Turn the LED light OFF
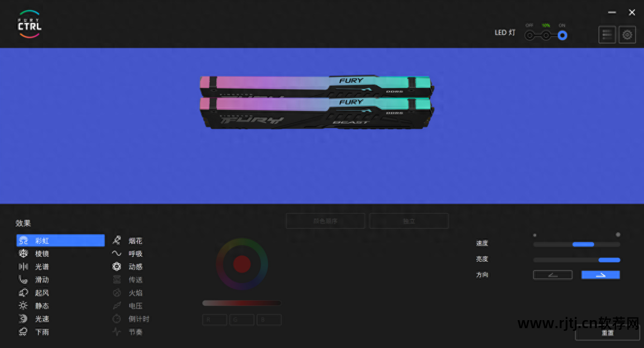The height and width of the screenshot is (348, 644). tap(530, 36)
